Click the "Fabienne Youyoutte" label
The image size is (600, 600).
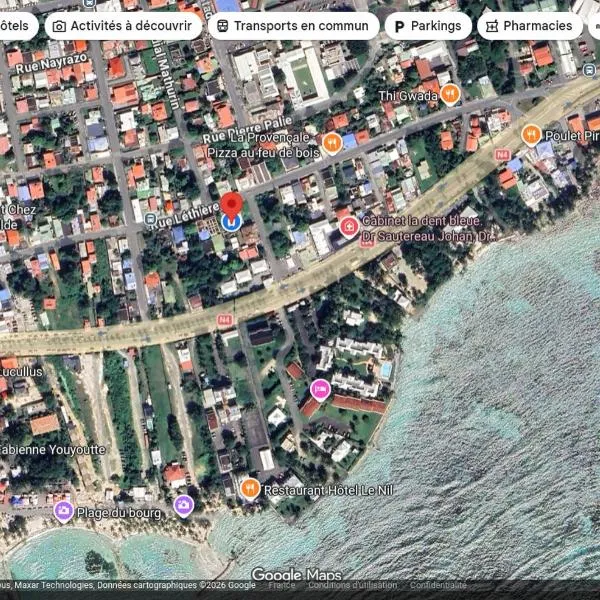(52, 450)
